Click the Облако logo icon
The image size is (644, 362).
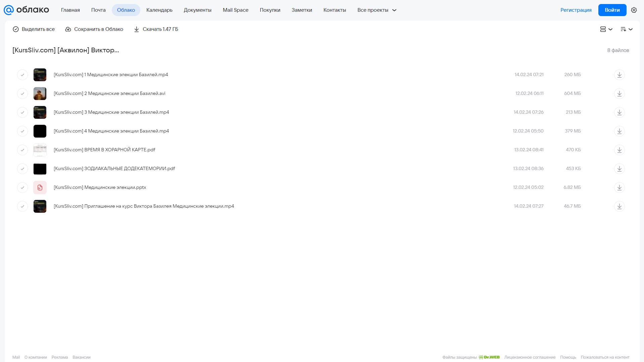[8, 10]
